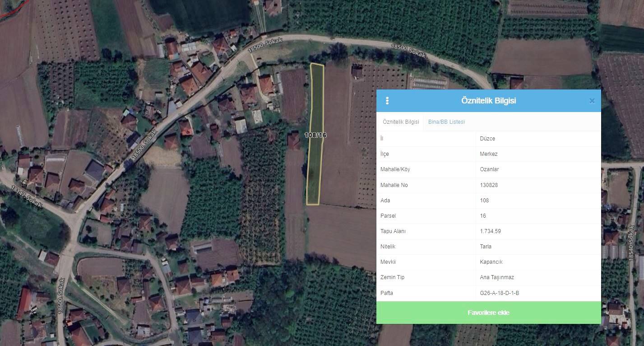Click the 18540. Sokak street label
This screenshot has width=644, height=346.
pyautogui.click(x=631, y=242)
